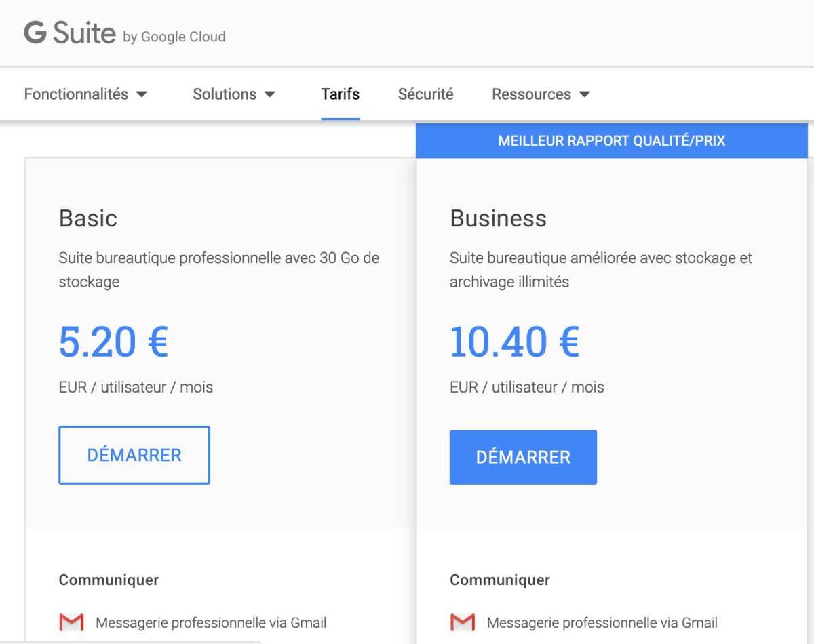Click the Solutions menu label
This screenshot has height=644, width=814.
tap(225, 94)
